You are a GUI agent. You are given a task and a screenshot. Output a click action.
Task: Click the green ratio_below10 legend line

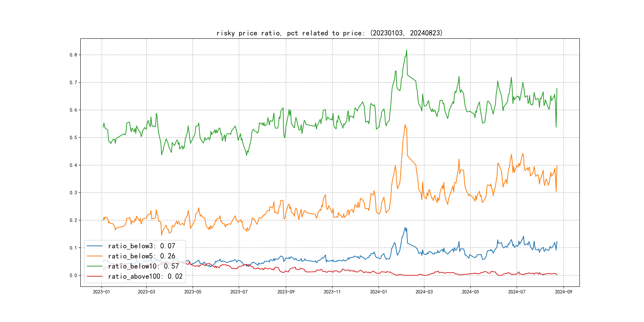(94, 266)
